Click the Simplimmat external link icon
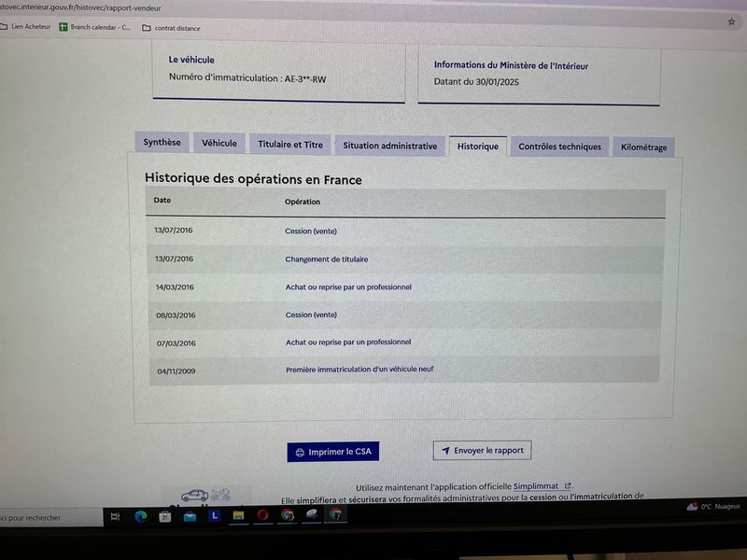 [x=568, y=486]
